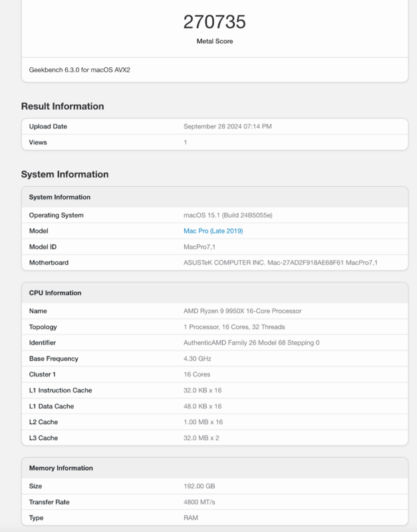The image size is (417, 532).
Task: Select the 192.00 GB memory size value
Action: pyautogui.click(x=199, y=486)
